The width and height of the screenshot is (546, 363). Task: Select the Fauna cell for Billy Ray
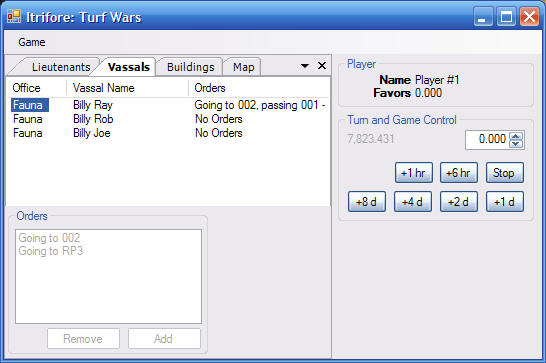tap(30, 105)
